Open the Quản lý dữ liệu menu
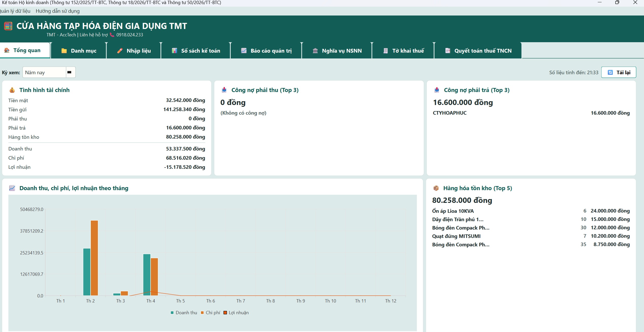Screen dimensions: 644x332 click(15, 11)
